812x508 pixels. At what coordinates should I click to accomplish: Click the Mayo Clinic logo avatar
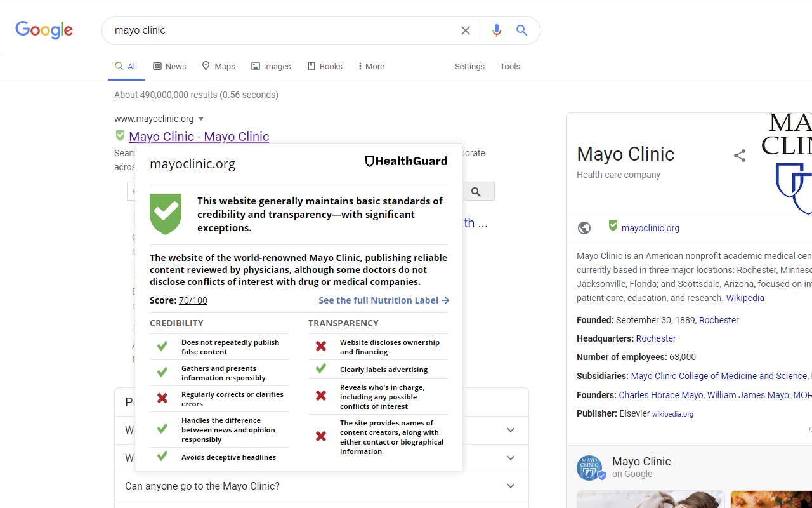[x=589, y=467]
